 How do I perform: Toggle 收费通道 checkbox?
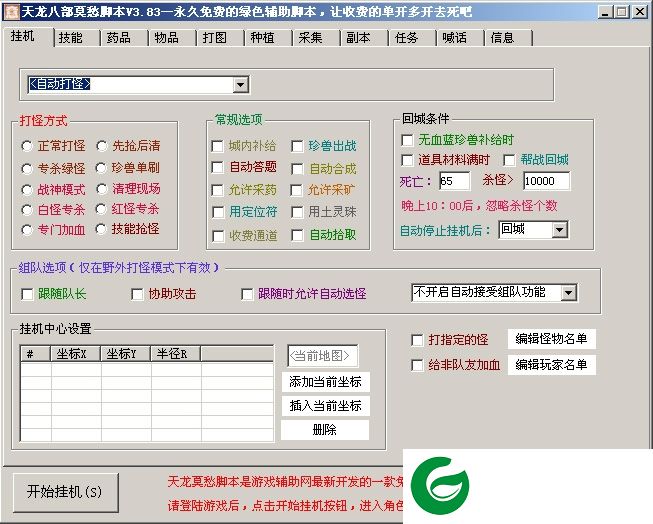217,236
